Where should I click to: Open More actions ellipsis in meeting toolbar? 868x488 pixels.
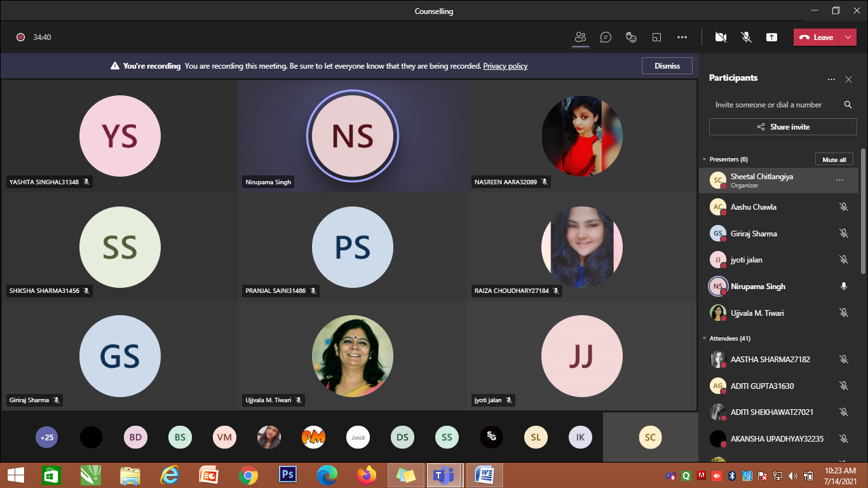(x=682, y=37)
